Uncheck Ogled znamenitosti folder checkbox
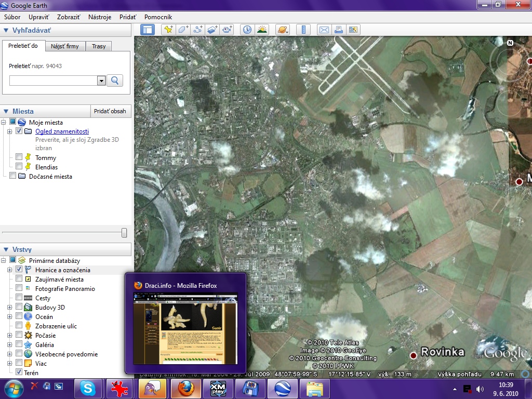 click(19, 130)
